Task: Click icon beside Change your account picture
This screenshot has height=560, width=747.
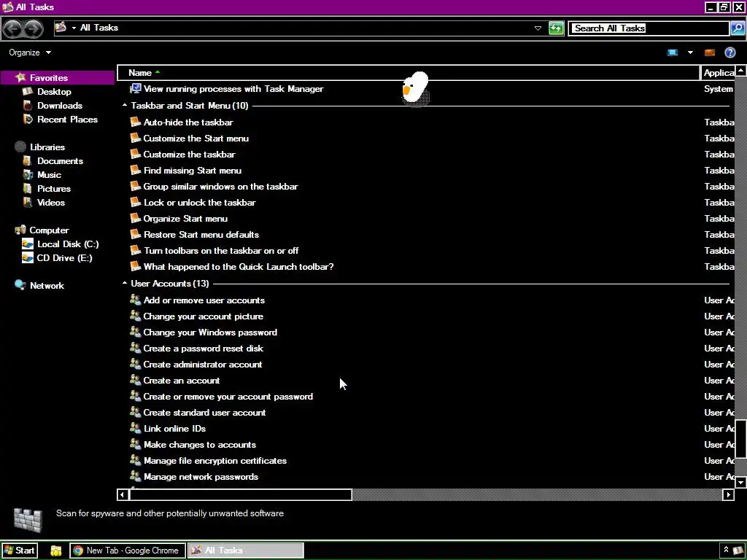Action: [136, 316]
